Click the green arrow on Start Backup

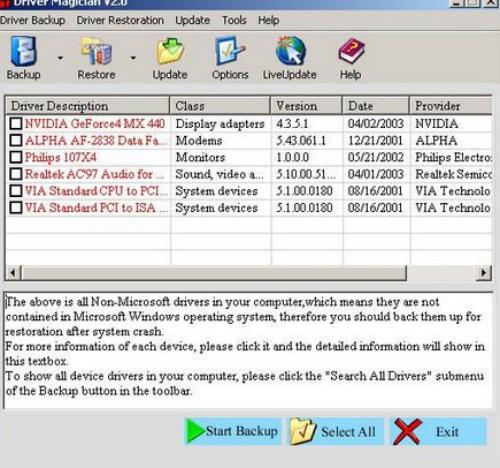click(195, 431)
